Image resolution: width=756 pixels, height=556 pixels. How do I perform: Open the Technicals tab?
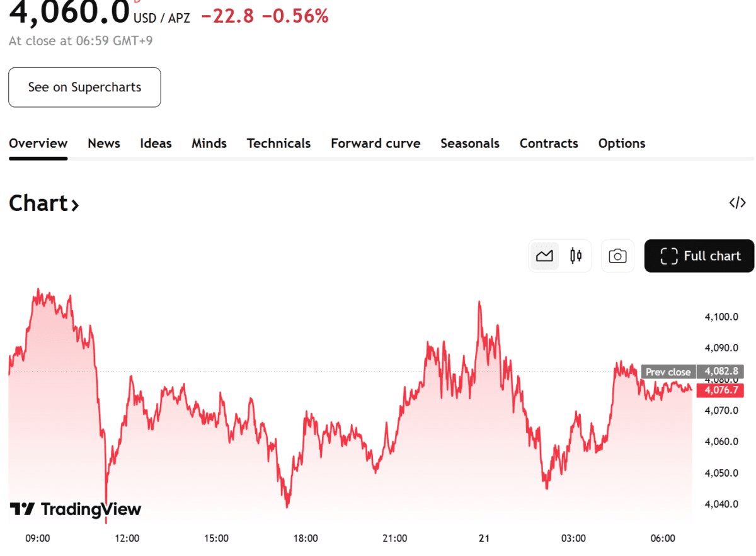[278, 144]
